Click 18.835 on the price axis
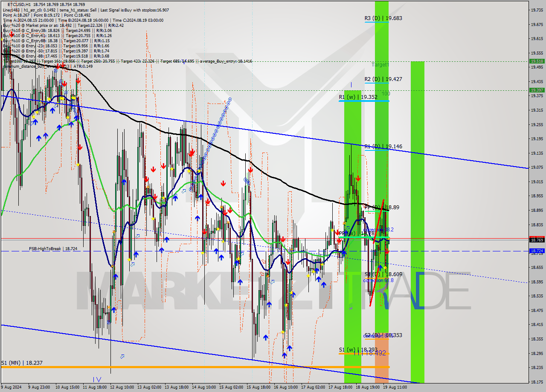This screenshot has height=392, width=546. [x=537, y=225]
